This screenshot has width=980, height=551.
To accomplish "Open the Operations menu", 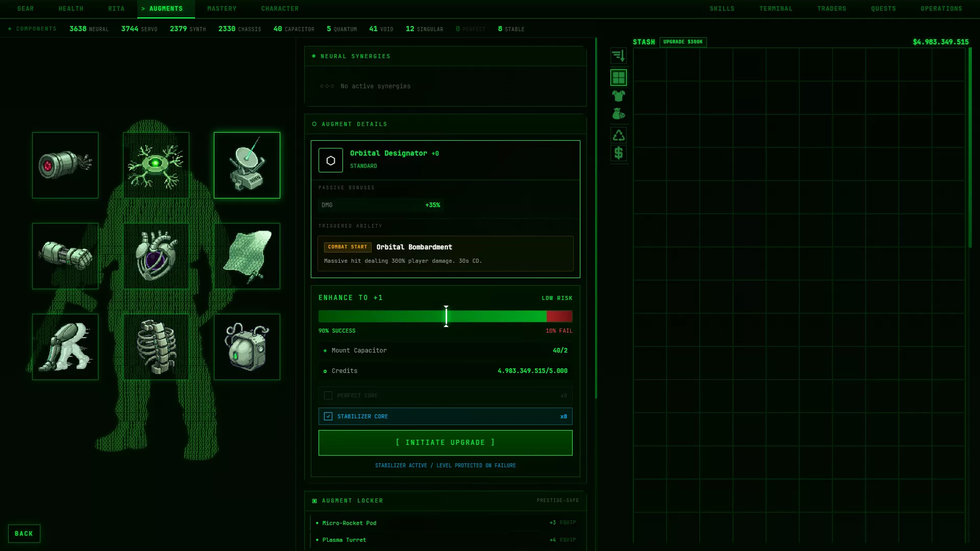I will pyautogui.click(x=942, y=9).
